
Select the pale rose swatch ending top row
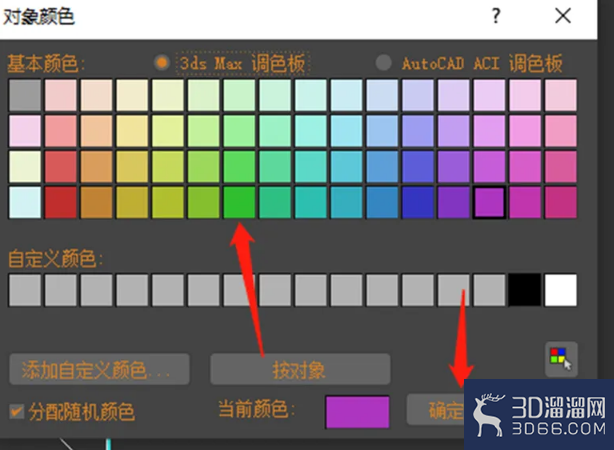click(561, 95)
